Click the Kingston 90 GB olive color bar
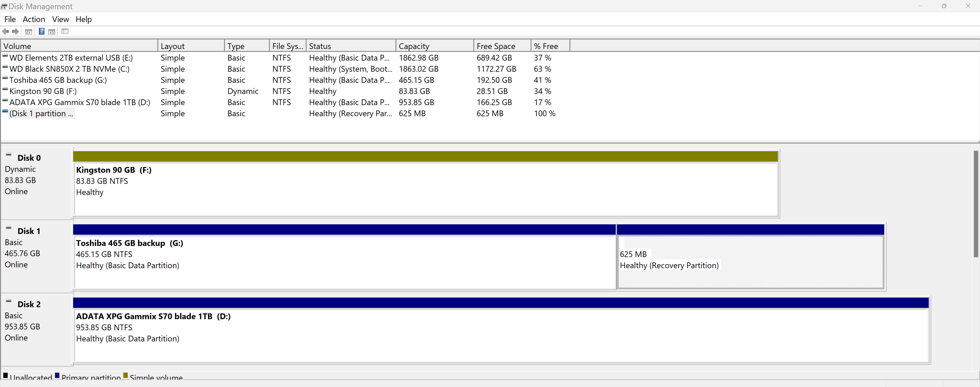Image resolution: width=980 pixels, height=387 pixels. [x=425, y=156]
